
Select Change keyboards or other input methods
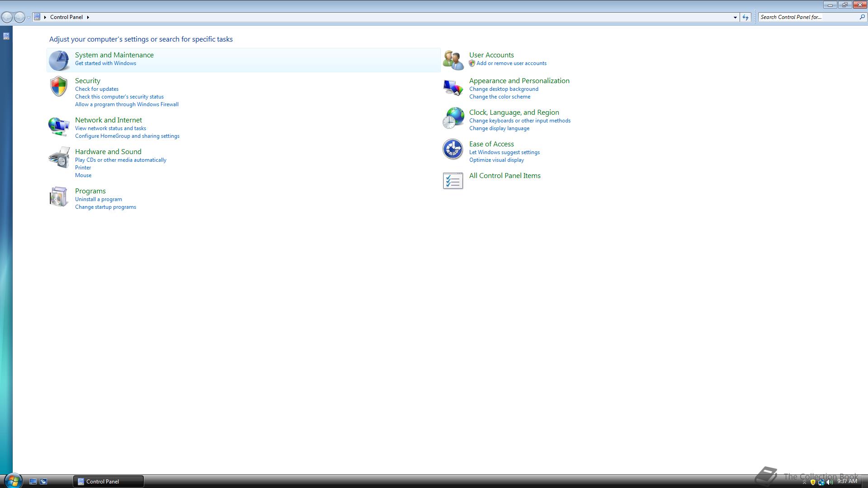point(520,121)
